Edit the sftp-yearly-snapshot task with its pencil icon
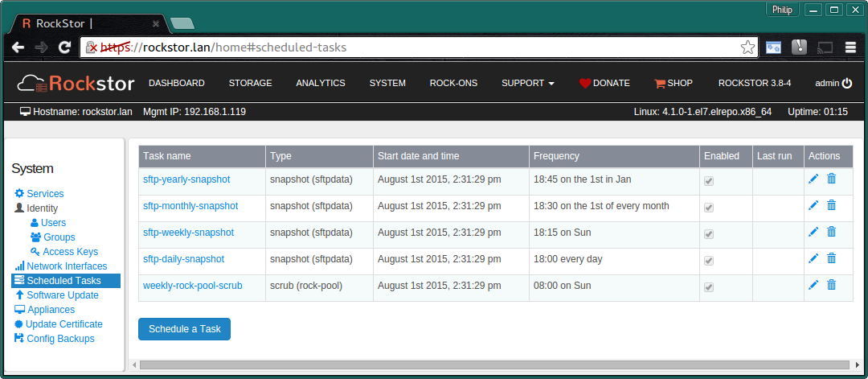The width and height of the screenshot is (868, 379). pos(813,179)
